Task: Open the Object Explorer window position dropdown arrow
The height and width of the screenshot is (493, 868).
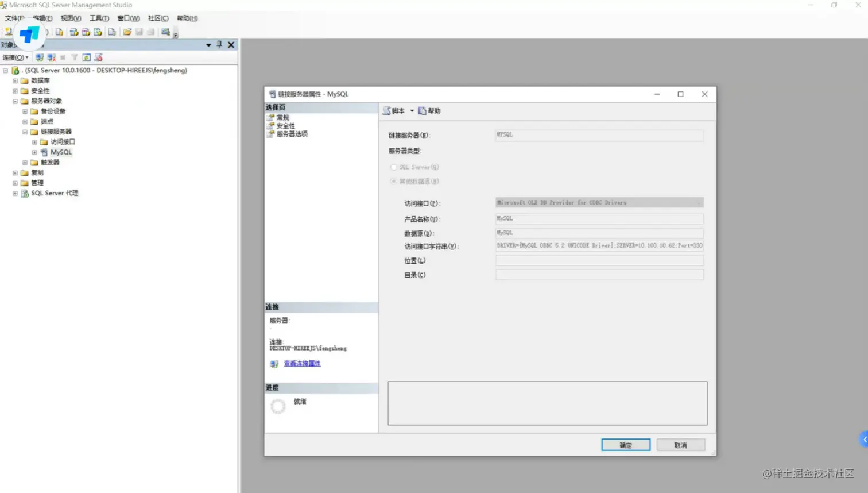Action: 208,45
